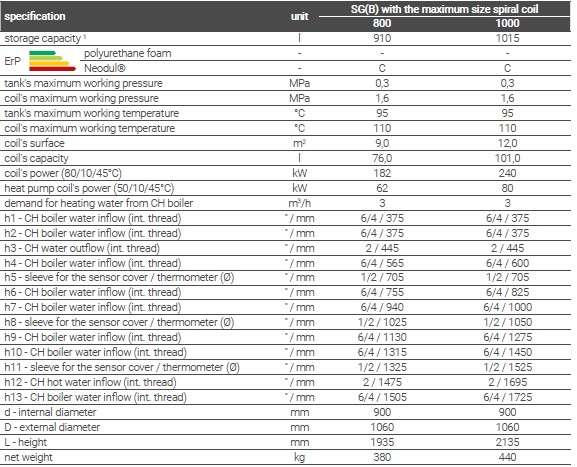The image size is (577, 467).
Task: Click the L - height value 2135
Action: coord(507,442)
